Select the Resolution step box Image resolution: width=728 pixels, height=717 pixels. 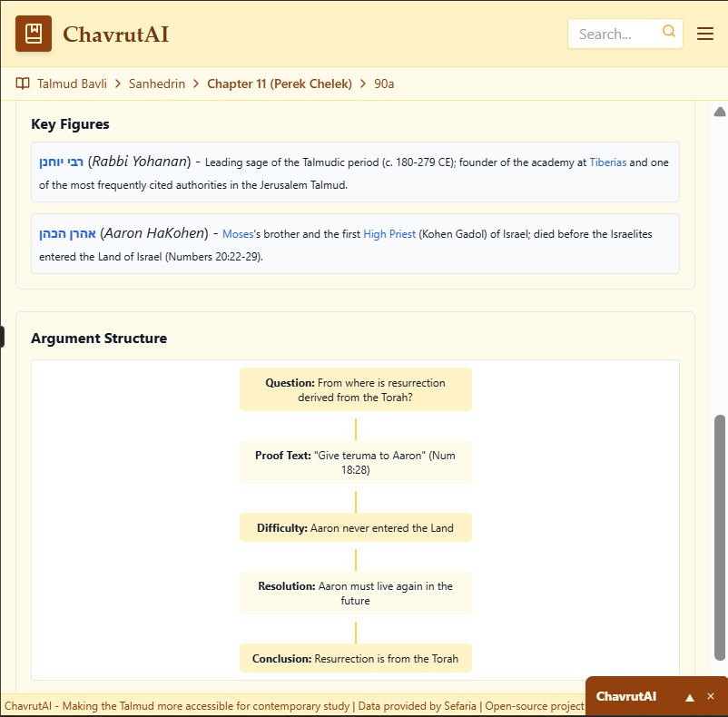355,593
